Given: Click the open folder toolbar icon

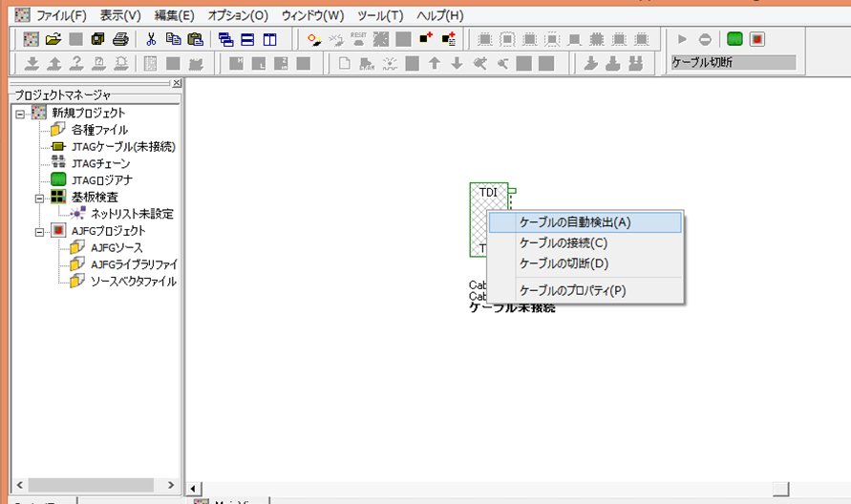Looking at the screenshot, I should 53,39.
